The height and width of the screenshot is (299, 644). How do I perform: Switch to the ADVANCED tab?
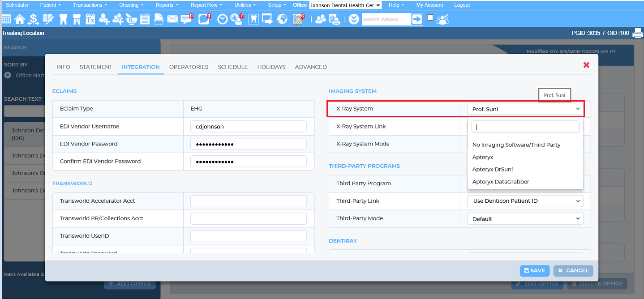coord(311,67)
